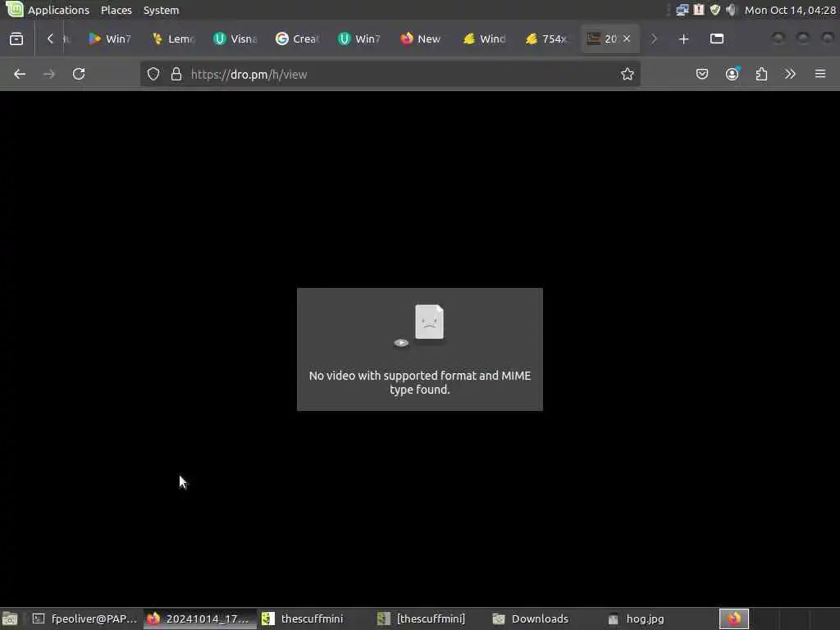
Task: Click the network connection tray icon
Action: [682, 10]
